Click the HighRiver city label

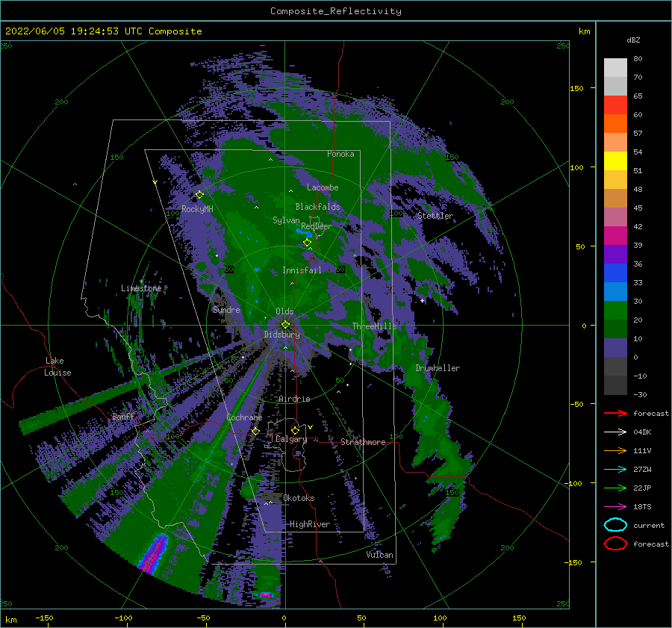coord(310,524)
